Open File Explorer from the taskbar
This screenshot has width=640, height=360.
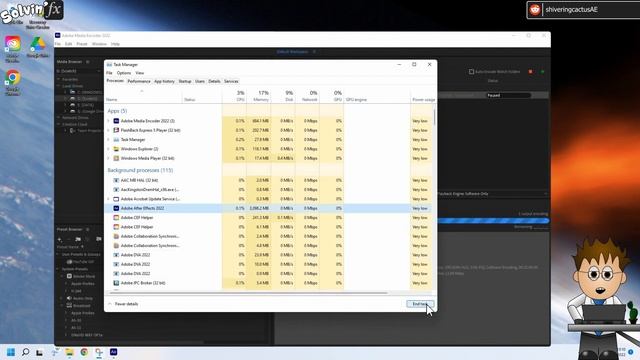click(x=69, y=352)
